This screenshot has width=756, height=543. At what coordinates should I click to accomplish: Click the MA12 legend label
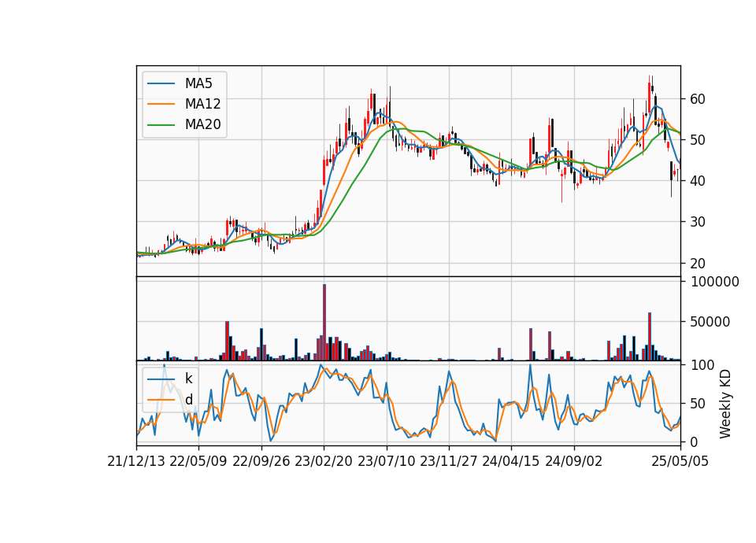tap(202, 104)
